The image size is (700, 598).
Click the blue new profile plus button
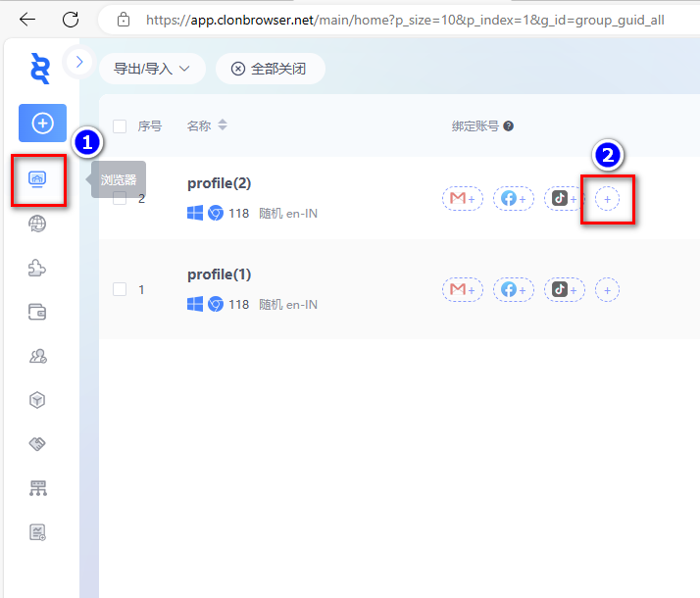(42, 124)
